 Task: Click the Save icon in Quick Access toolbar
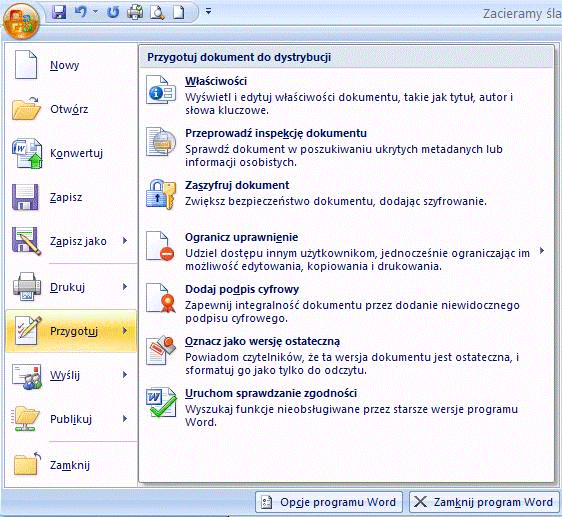[x=59, y=12]
